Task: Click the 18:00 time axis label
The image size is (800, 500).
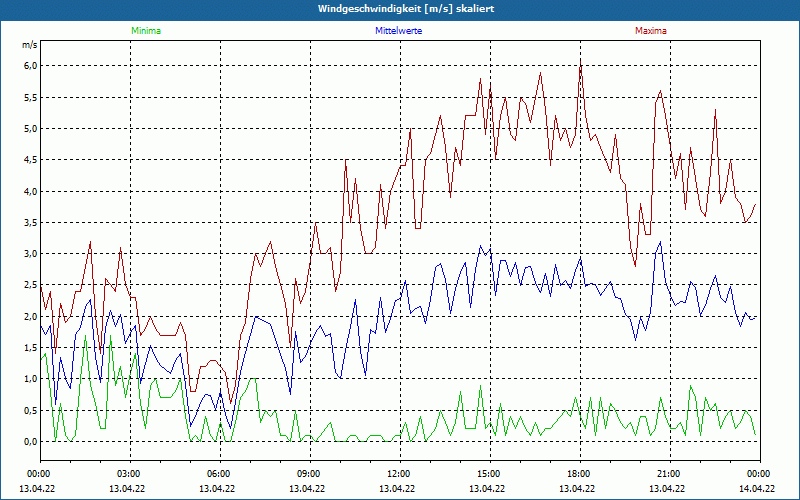Action: click(579, 474)
